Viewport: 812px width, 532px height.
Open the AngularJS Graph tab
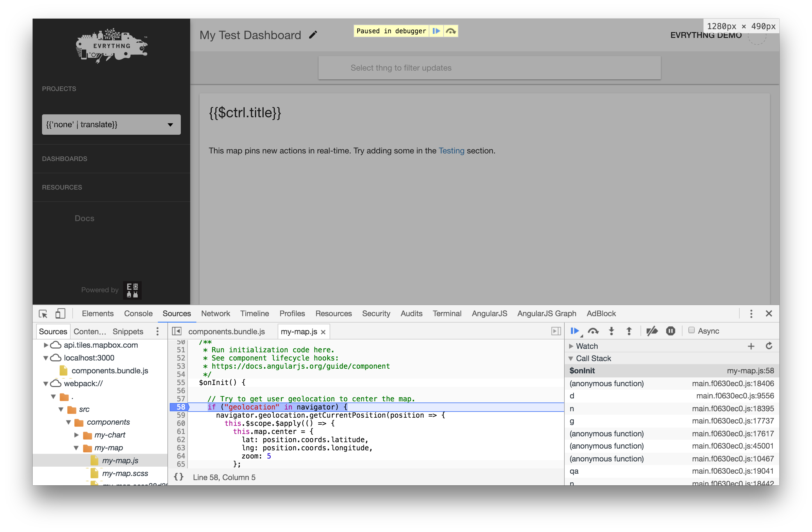[x=547, y=313]
